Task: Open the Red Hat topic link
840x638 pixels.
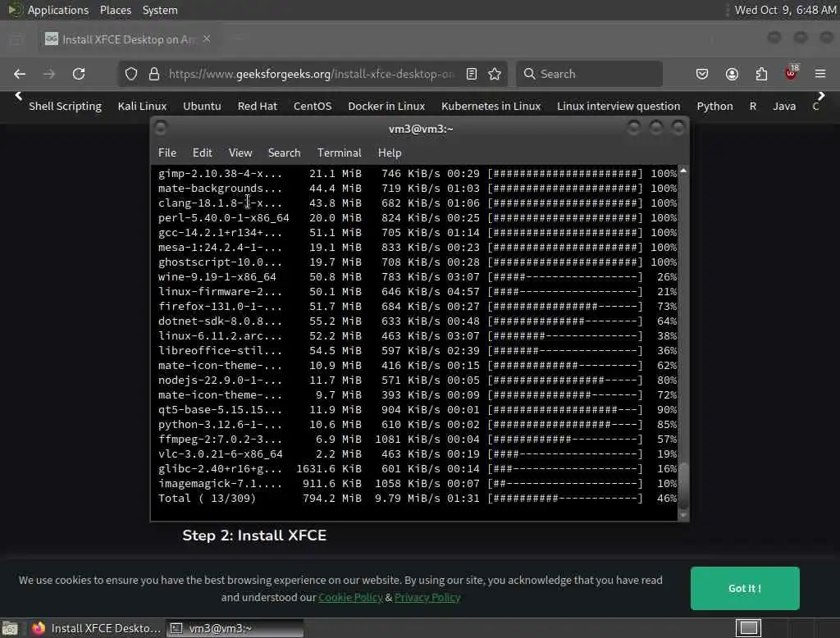Action: click(257, 106)
